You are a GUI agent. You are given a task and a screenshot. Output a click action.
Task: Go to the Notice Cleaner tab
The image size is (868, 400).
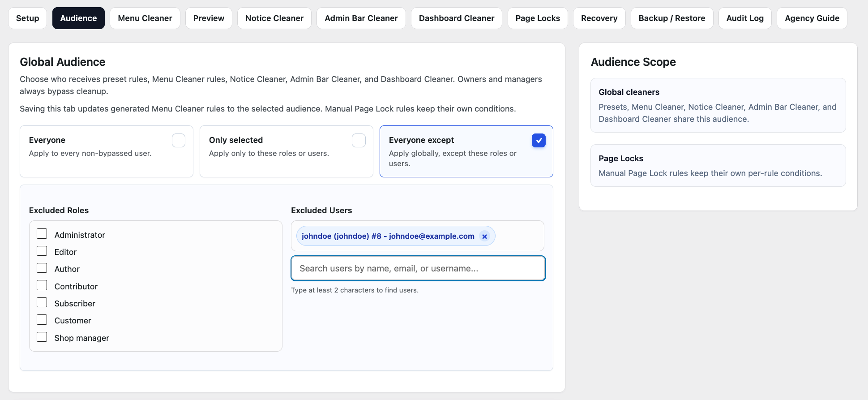click(x=274, y=18)
